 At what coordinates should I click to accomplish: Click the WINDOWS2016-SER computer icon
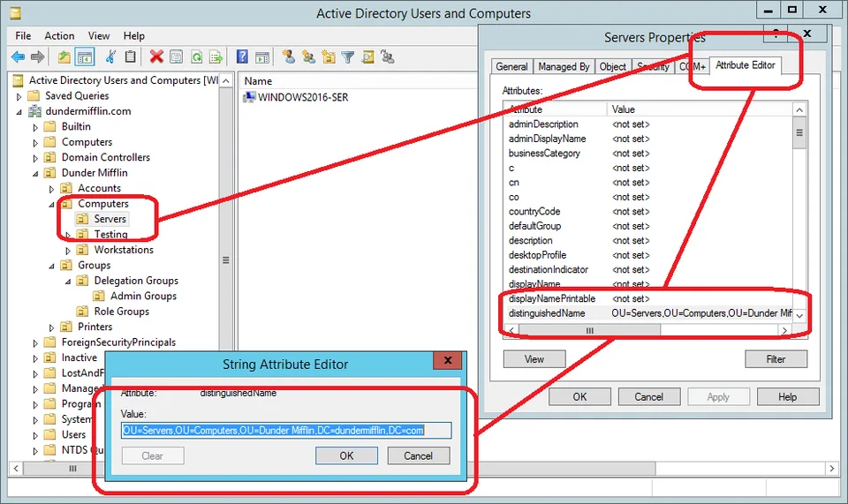tap(249, 97)
